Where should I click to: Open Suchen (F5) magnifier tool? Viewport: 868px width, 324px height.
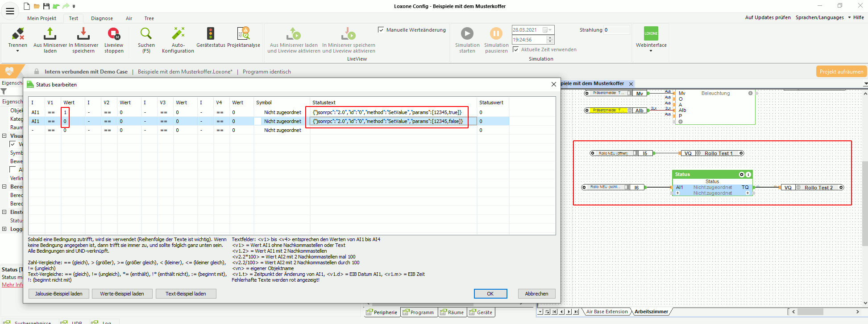(146, 33)
